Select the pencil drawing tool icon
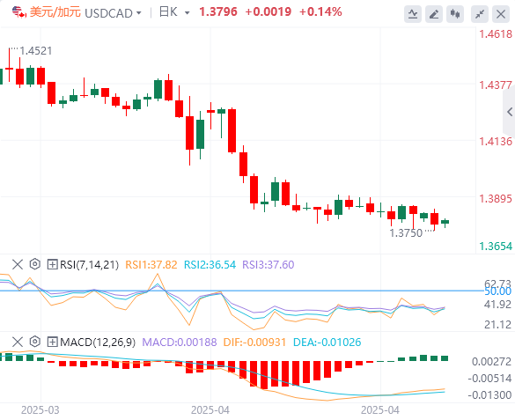This screenshot has height=420, width=515. [x=434, y=14]
